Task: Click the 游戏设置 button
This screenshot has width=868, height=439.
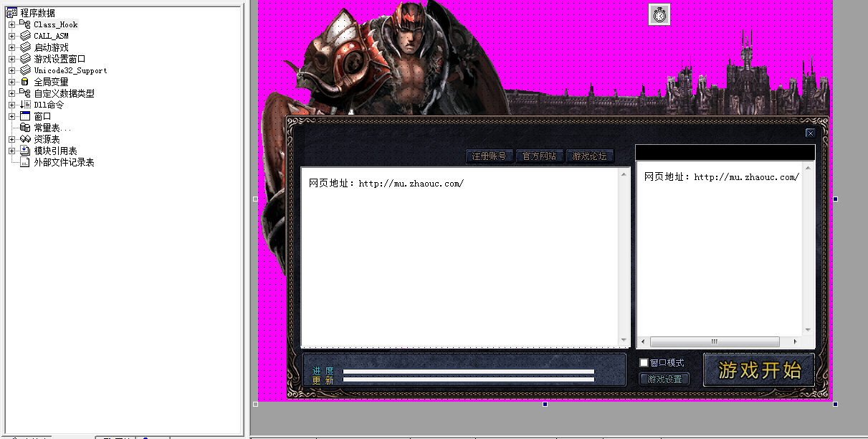Action: tap(664, 379)
